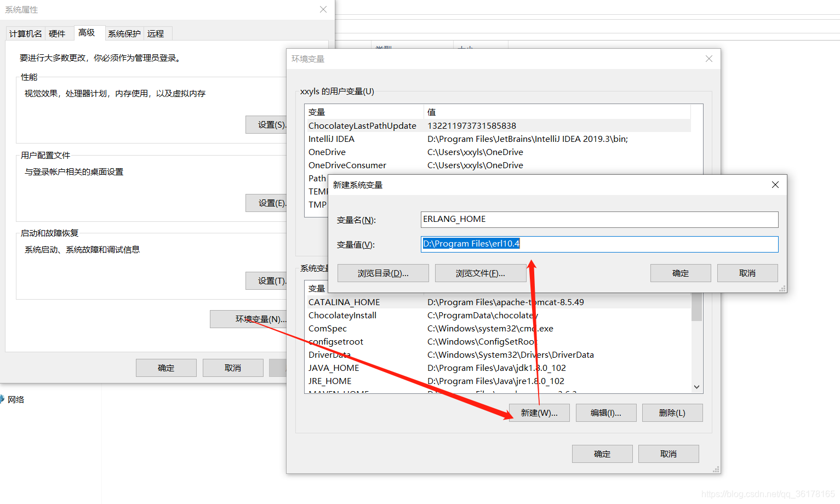This screenshot has width=840, height=504.
Task: Select the JRE_HOME system variable
Action: (498, 381)
